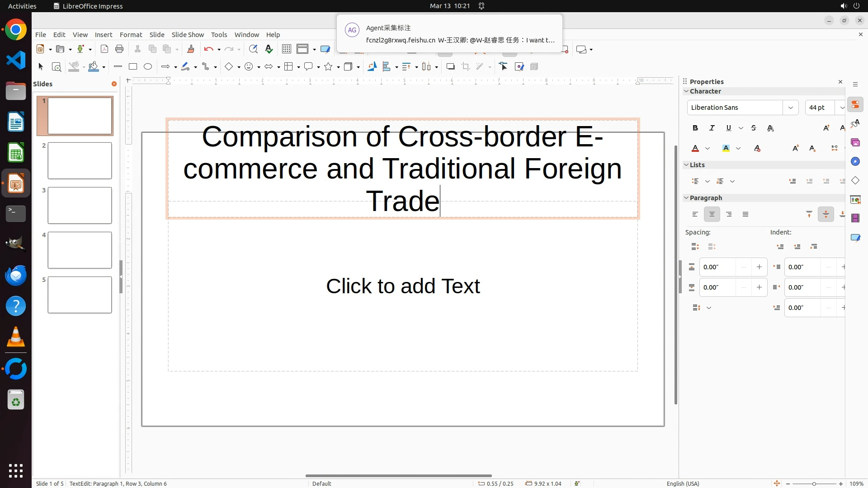The height and width of the screenshot is (488, 868).
Task: Enable Align Left paragraph button
Action: (695, 215)
